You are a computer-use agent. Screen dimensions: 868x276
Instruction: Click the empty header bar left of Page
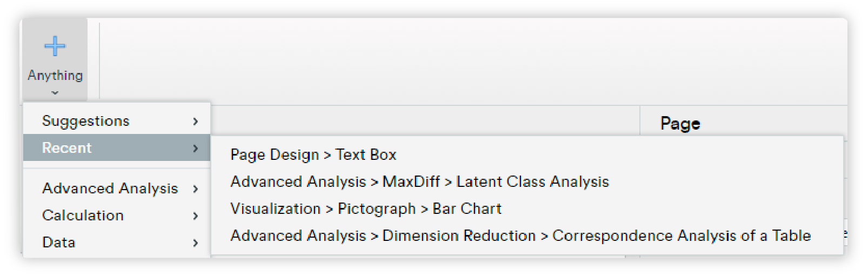click(x=425, y=120)
